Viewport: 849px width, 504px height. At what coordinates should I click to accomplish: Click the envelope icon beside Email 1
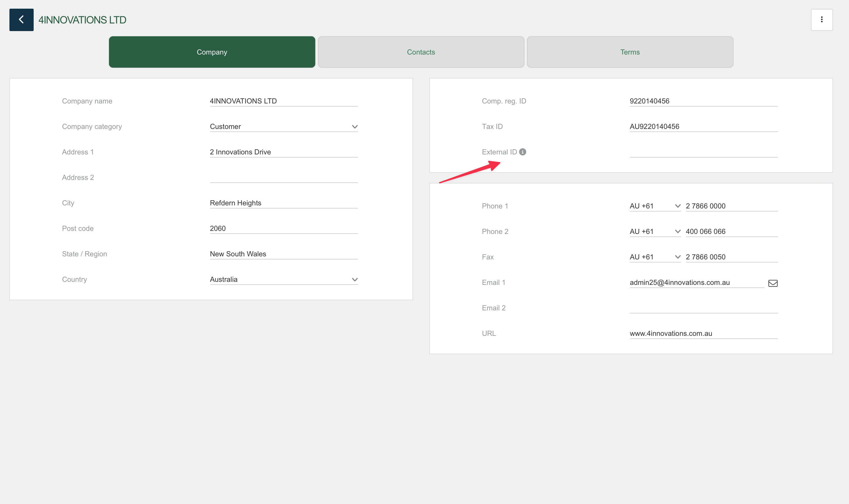tap(773, 283)
